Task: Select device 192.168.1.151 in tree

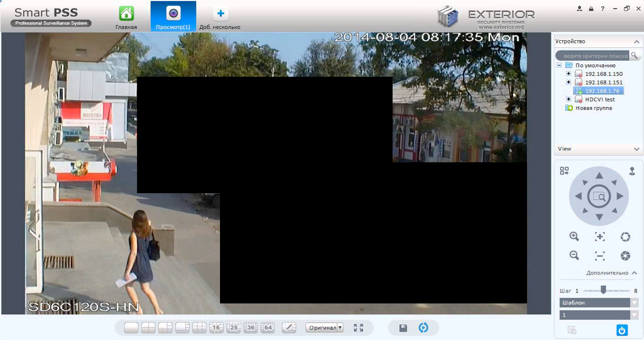Action: (603, 82)
